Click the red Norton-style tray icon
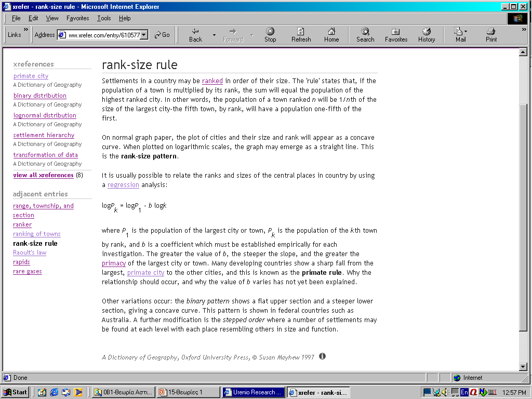 [474, 392]
